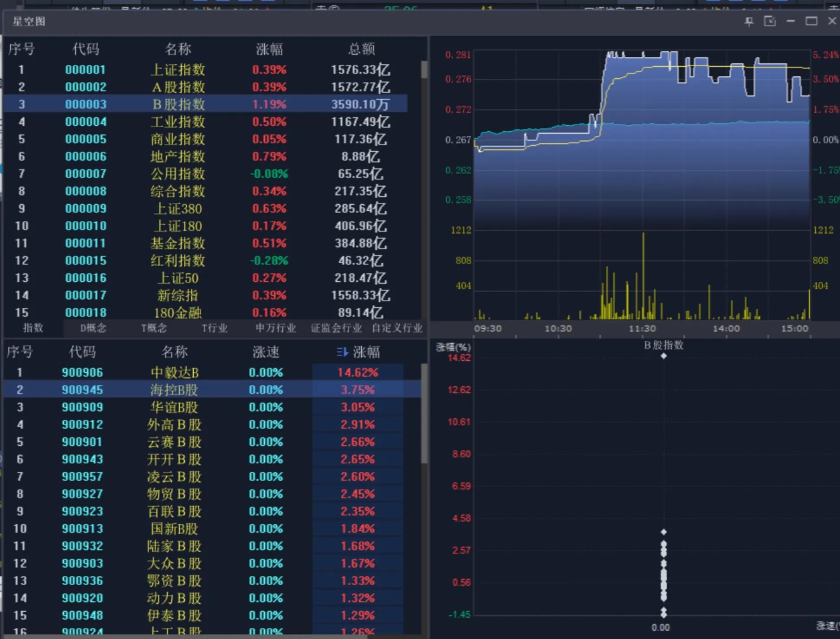This screenshot has width=840, height=639.
Task: Maximize the 星空图 window
Action: click(811, 21)
